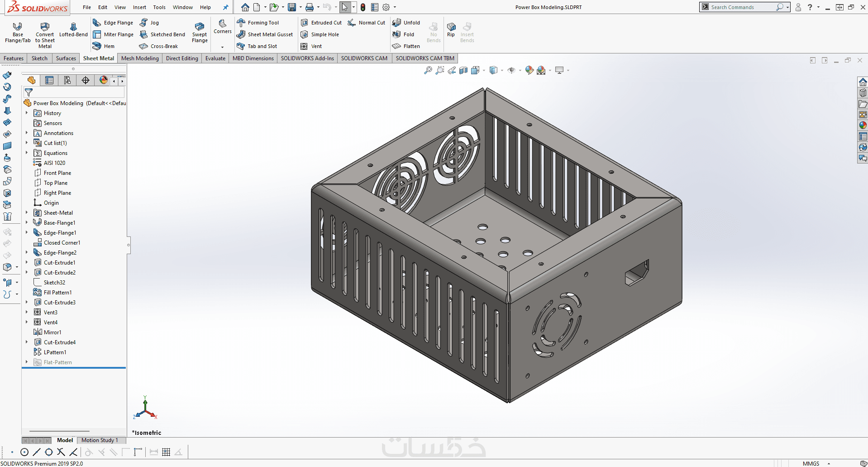This screenshot has width=868, height=467.
Task: Open the Insert menu
Action: coord(139,7)
